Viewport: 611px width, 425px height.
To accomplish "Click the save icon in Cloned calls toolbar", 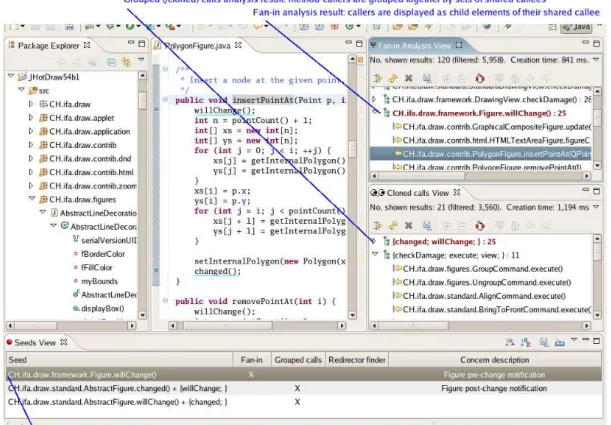I will pos(427,226).
